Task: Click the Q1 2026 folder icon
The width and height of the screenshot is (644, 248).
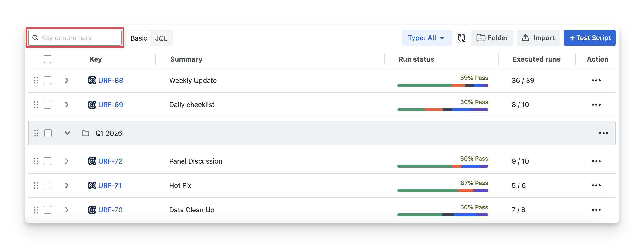Action: click(x=86, y=133)
